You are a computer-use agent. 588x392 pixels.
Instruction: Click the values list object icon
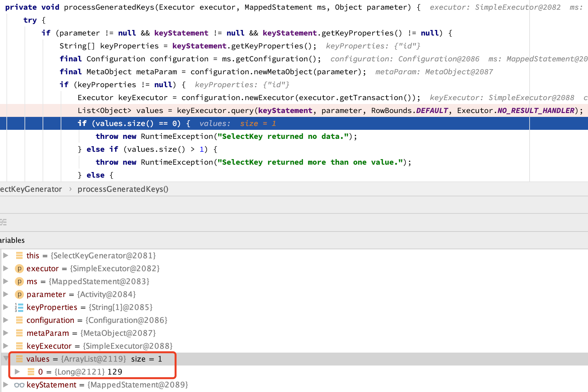(x=19, y=359)
